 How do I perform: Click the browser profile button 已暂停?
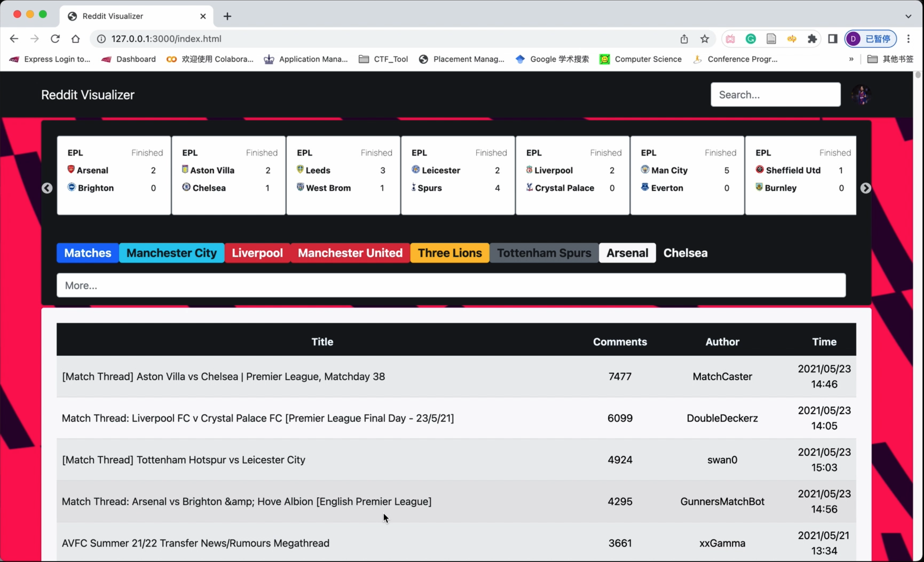(x=870, y=38)
